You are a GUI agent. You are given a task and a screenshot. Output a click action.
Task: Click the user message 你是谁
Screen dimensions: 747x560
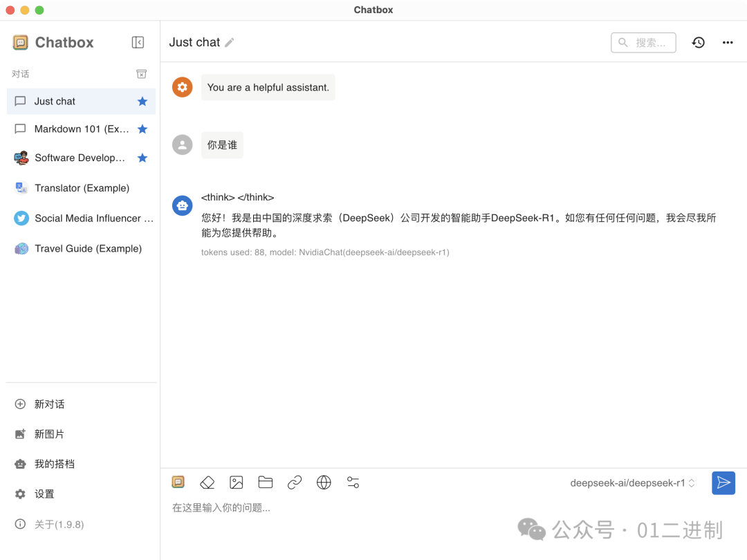coord(222,144)
